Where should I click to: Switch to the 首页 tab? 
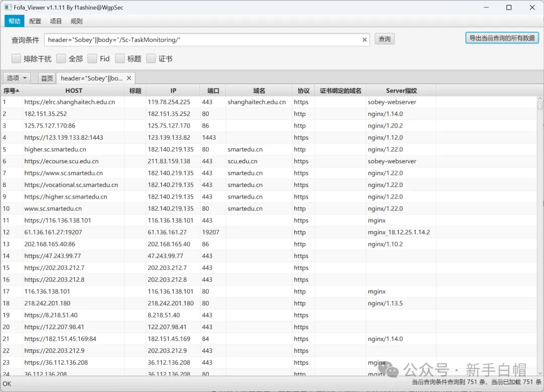pos(47,78)
